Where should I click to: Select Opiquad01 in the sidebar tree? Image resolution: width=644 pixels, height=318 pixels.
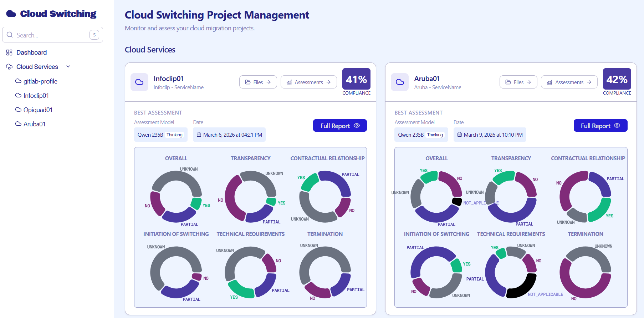tap(38, 110)
